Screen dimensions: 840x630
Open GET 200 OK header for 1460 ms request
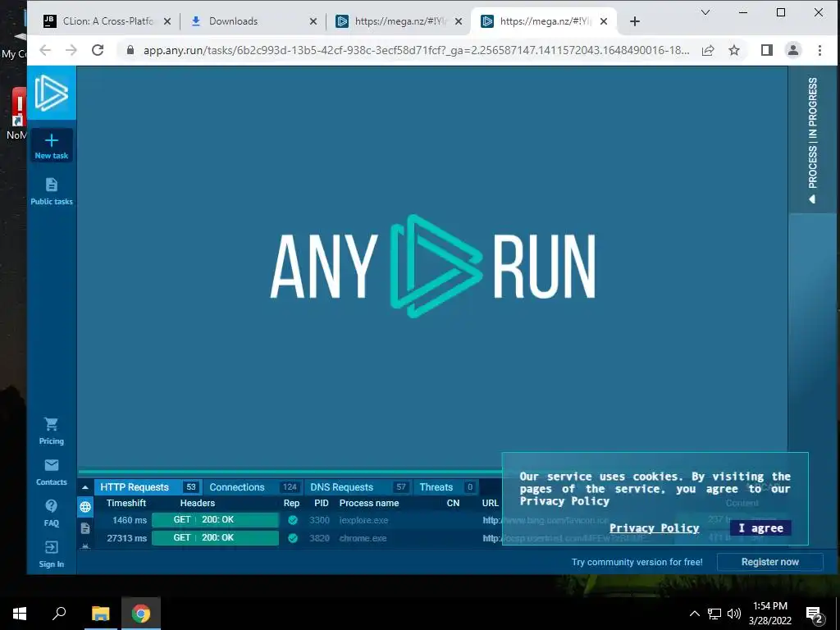click(216, 519)
